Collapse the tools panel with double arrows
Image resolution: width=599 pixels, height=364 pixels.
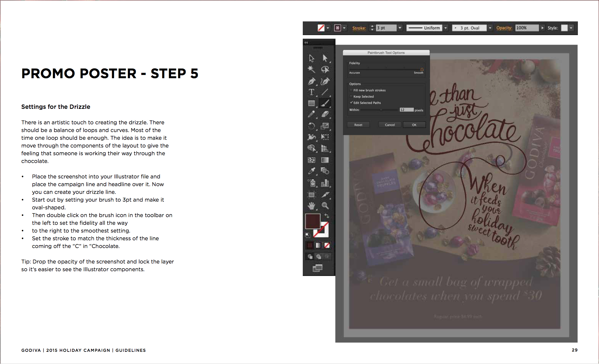[x=306, y=43]
